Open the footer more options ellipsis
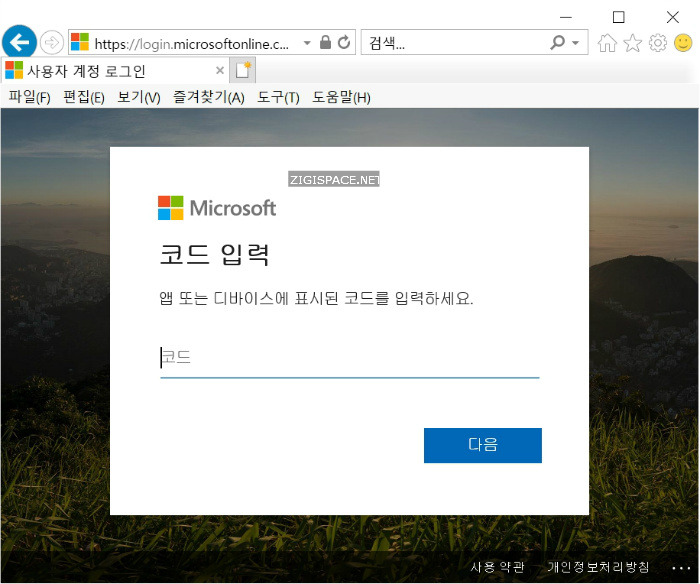 681,568
